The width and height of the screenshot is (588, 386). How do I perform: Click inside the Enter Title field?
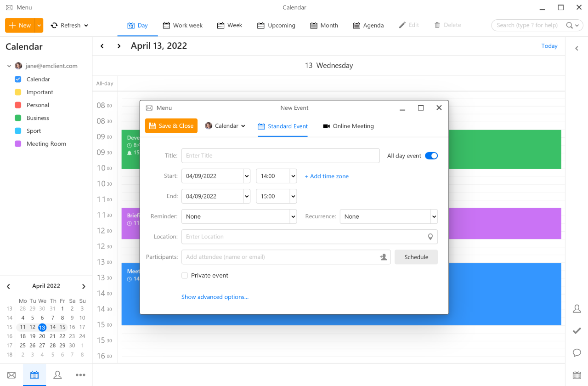280,155
